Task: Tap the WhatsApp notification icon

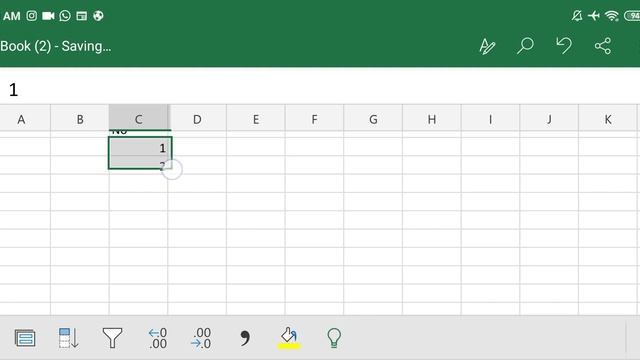Action: click(x=65, y=16)
